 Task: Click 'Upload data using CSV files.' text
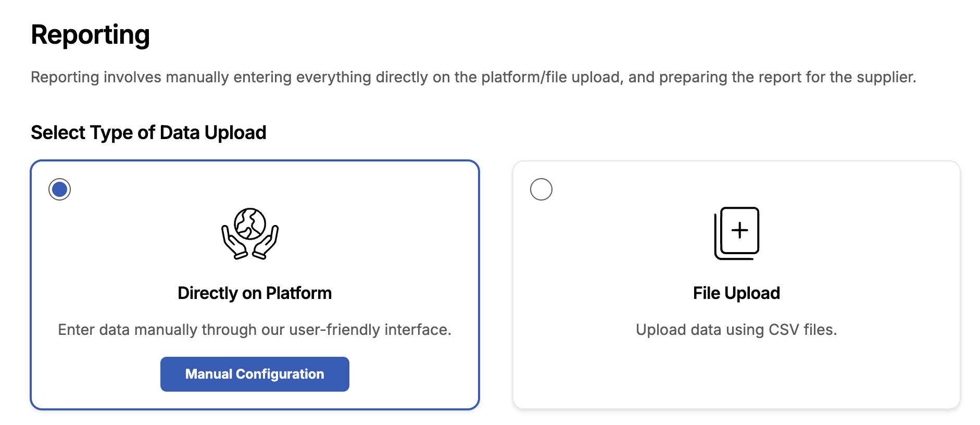[x=736, y=330]
